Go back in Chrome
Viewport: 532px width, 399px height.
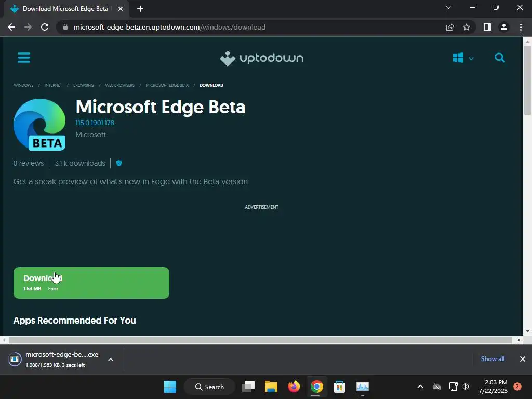tap(11, 27)
